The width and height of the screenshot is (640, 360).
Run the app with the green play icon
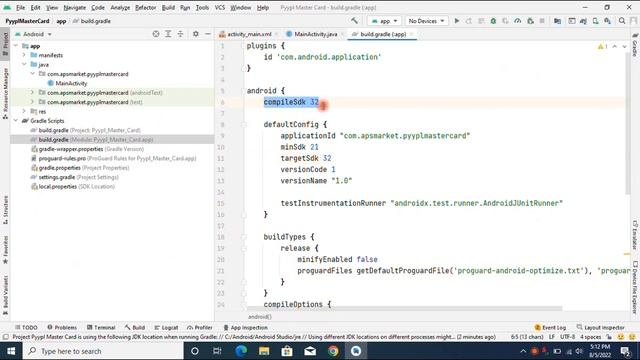click(x=457, y=21)
